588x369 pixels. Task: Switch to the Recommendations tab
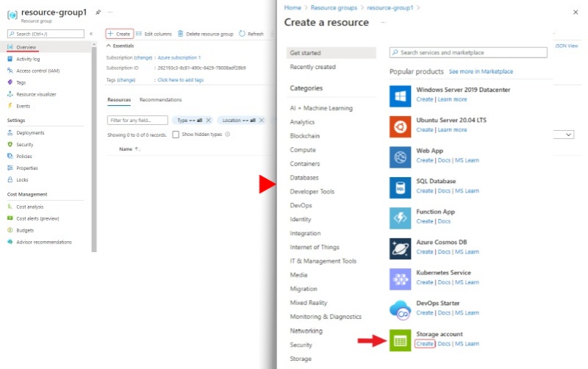click(160, 100)
